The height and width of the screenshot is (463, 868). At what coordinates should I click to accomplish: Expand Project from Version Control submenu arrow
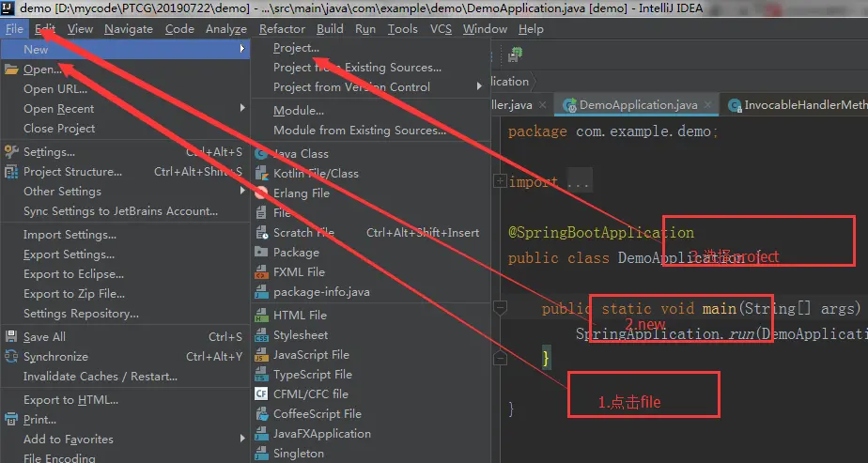(479, 86)
